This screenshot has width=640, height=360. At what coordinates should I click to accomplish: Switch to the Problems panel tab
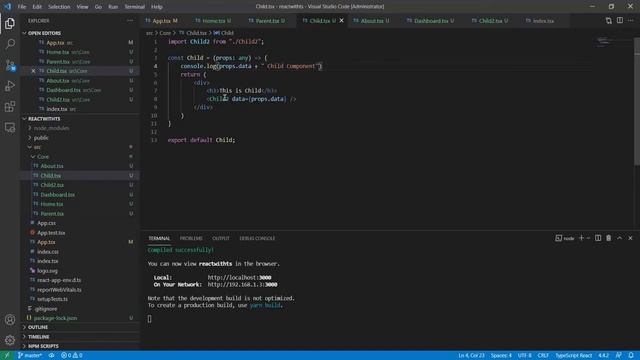[191, 238]
